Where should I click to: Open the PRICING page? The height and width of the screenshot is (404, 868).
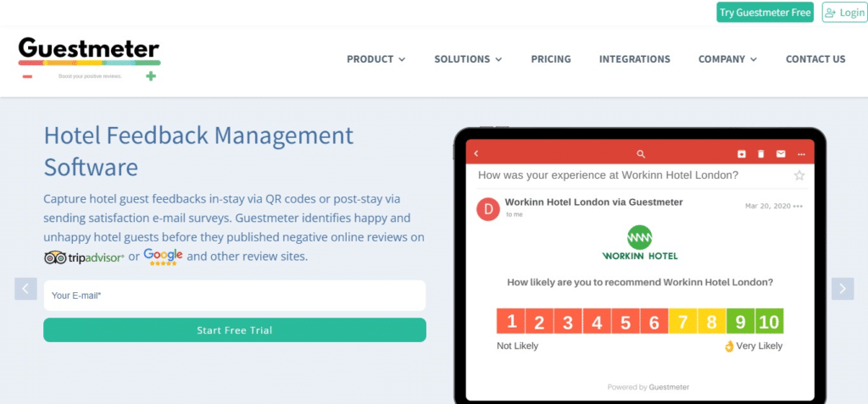(x=551, y=59)
